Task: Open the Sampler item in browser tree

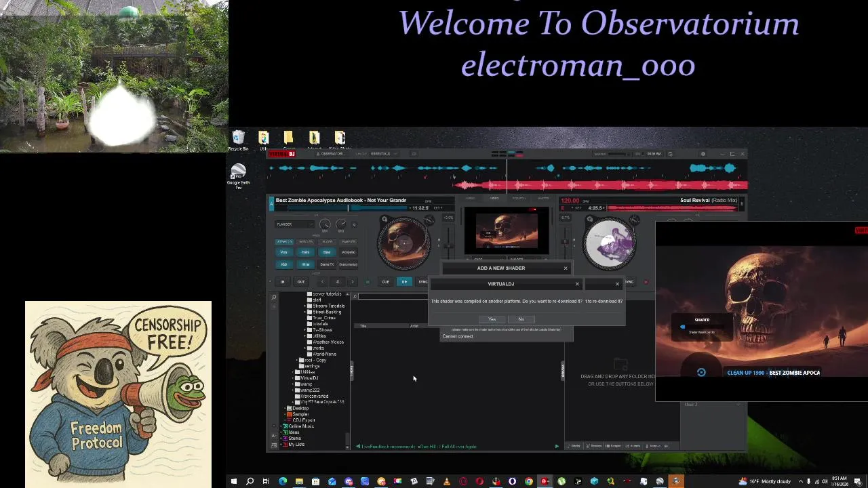Action: 300,414
